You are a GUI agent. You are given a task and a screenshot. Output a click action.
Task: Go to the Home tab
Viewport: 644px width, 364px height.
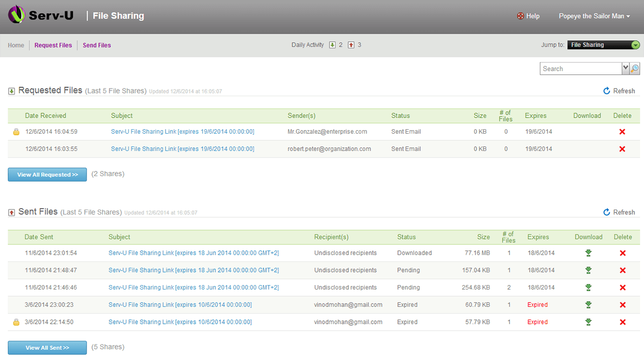point(16,45)
